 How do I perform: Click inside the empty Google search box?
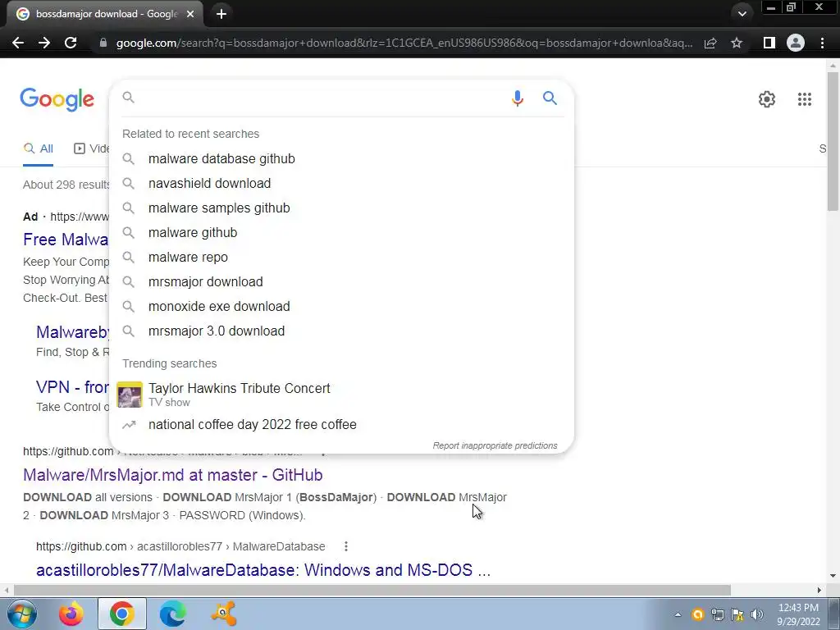[321, 98]
